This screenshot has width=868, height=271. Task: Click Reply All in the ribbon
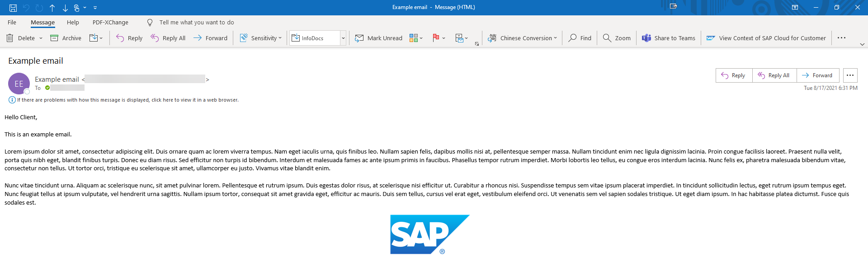tap(168, 38)
